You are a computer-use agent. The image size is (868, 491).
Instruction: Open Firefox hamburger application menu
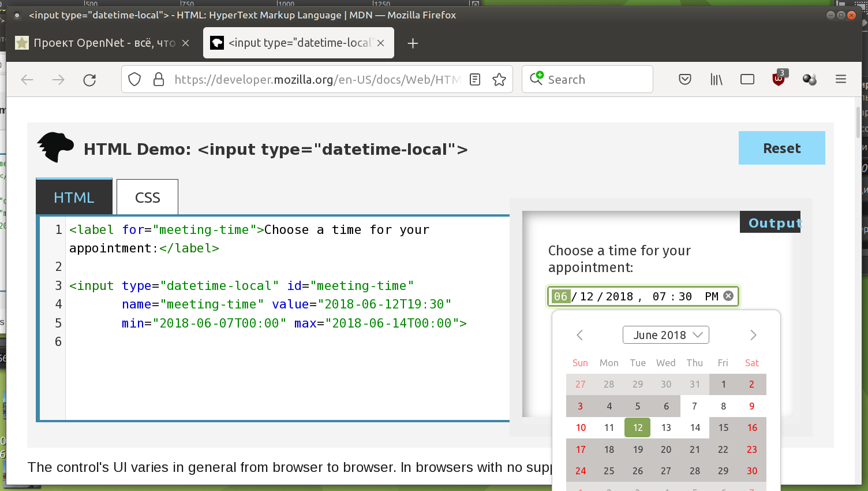coord(841,80)
